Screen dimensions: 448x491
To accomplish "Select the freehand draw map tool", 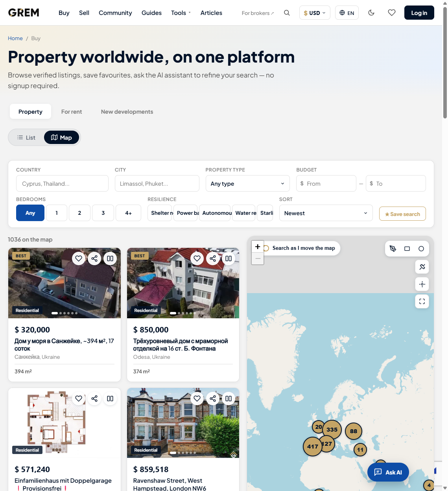I will click(393, 249).
